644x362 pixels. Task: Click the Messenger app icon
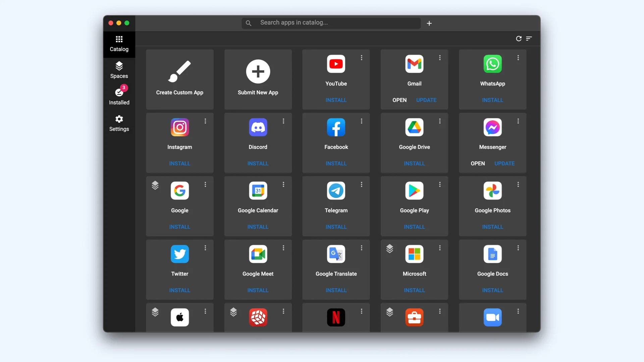click(492, 127)
